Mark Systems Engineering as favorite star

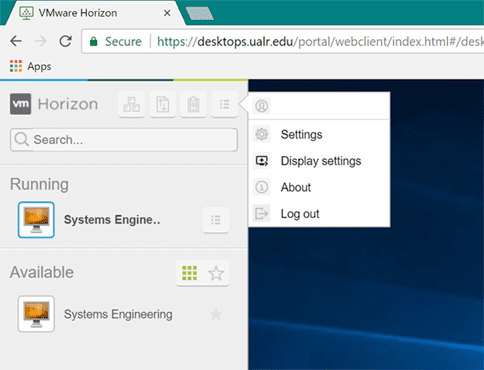pyautogui.click(x=216, y=314)
